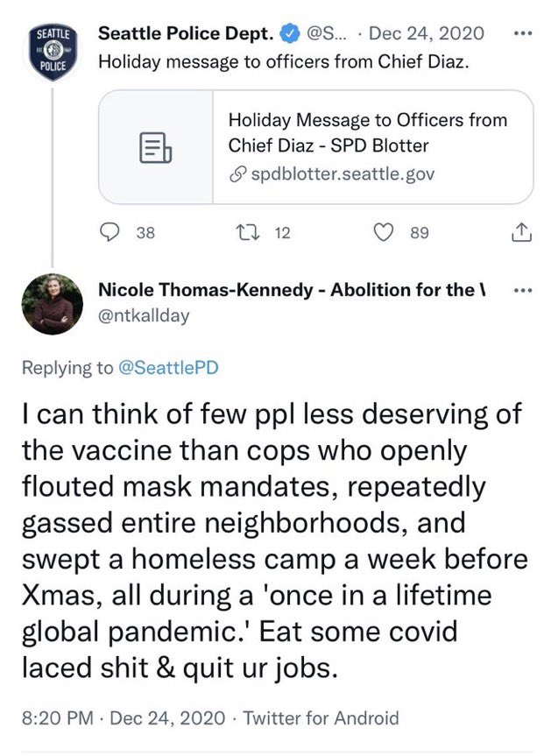
Task: Open more options on Seattle Police tweet
Action: (x=522, y=35)
